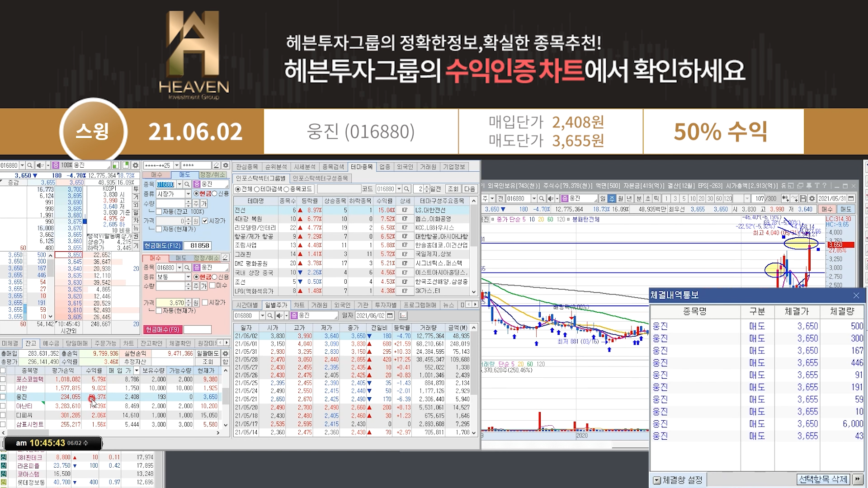This screenshot has width=868, height=488.
Task: Click buy price input field 3,670
Action: click(170, 302)
